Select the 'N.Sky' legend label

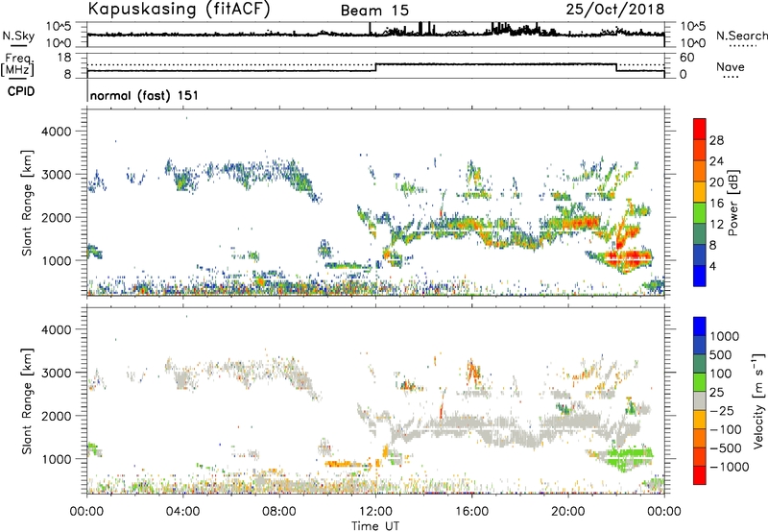point(18,36)
